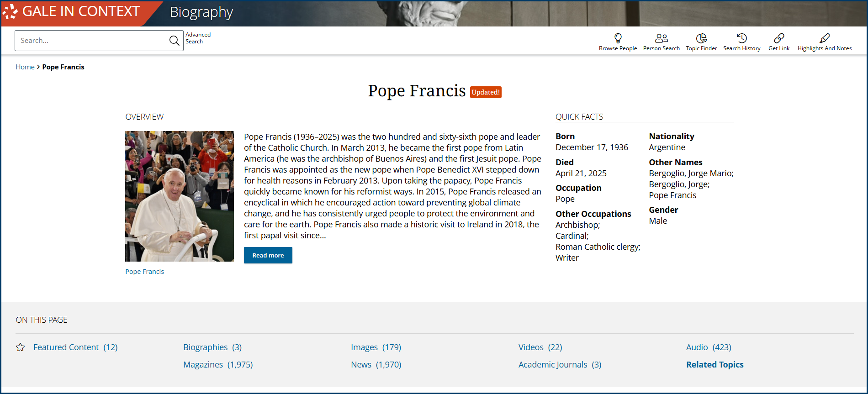Image resolution: width=868 pixels, height=394 pixels.
Task: Focus the Search input field
Action: pyautogui.click(x=91, y=41)
